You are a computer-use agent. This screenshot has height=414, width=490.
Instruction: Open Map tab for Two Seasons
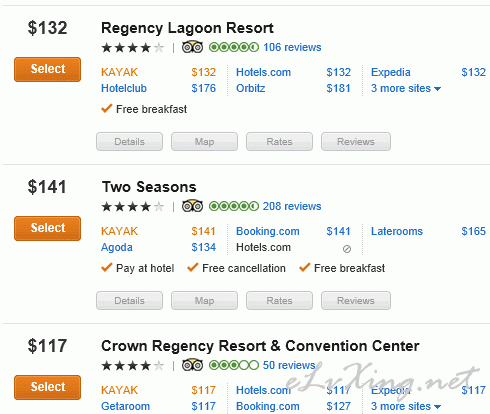[x=204, y=301]
